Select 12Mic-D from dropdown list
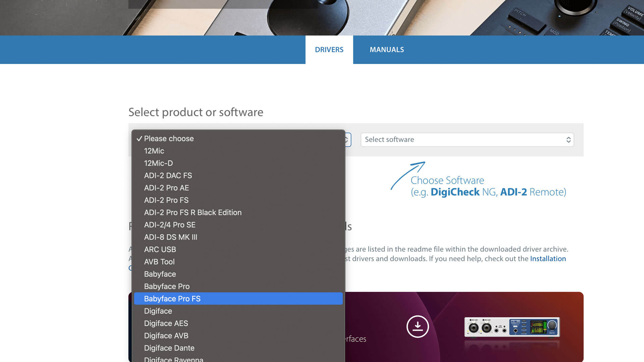The image size is (644, 362). click(158, 163)
